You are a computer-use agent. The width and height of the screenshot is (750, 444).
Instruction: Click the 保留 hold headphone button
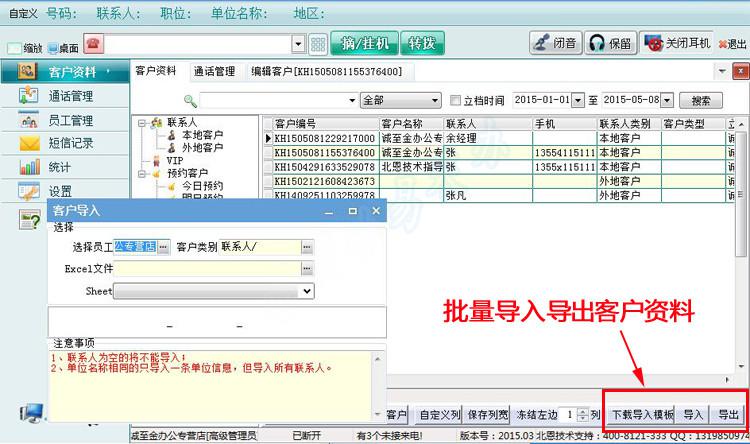pyautogui.click(x=609, y=43)
